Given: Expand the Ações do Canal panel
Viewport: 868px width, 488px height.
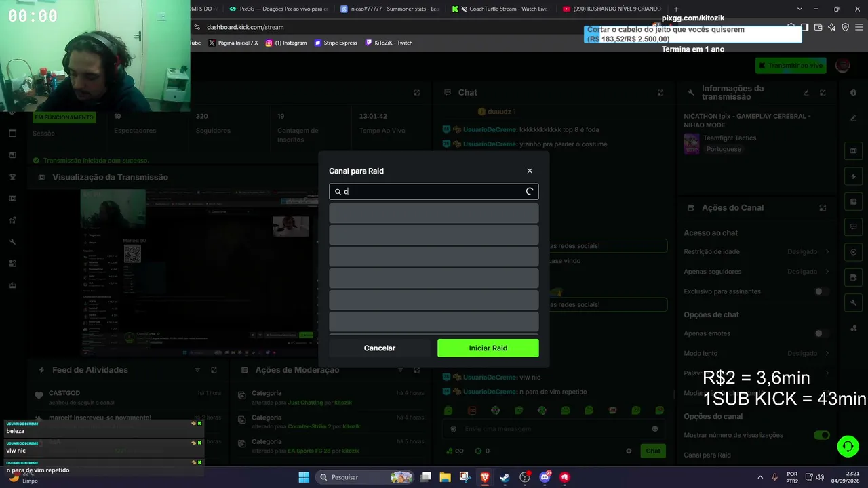Looking at the screenshot, I should pyautogui.click(x=823, y=208).
